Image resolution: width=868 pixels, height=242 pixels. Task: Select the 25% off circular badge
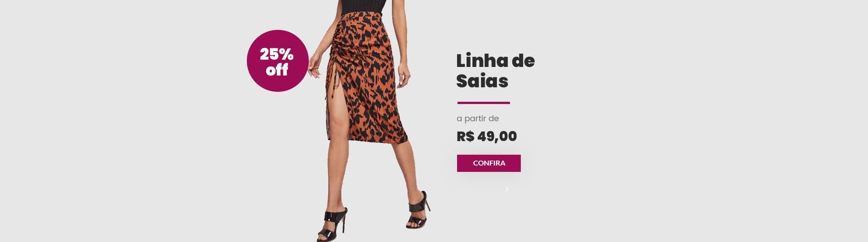[278, 61]
